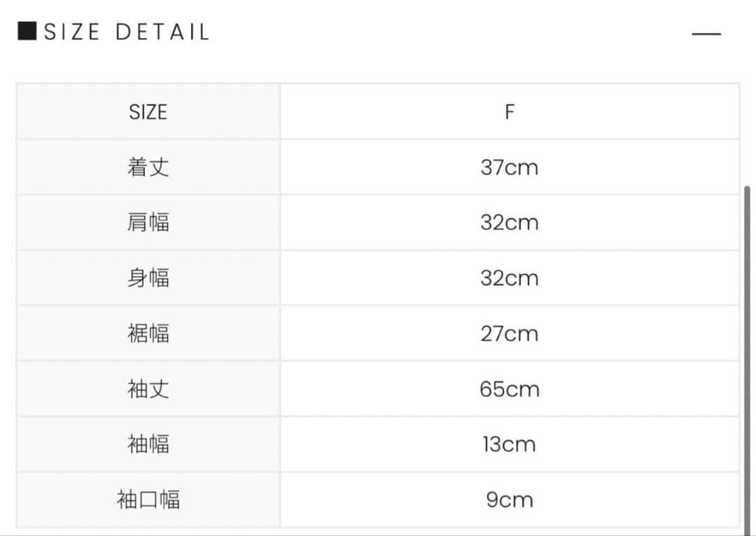Click the 32cm value beside 身幅
The height and width of the screenshot is (536, 756).
coord(510,277)
